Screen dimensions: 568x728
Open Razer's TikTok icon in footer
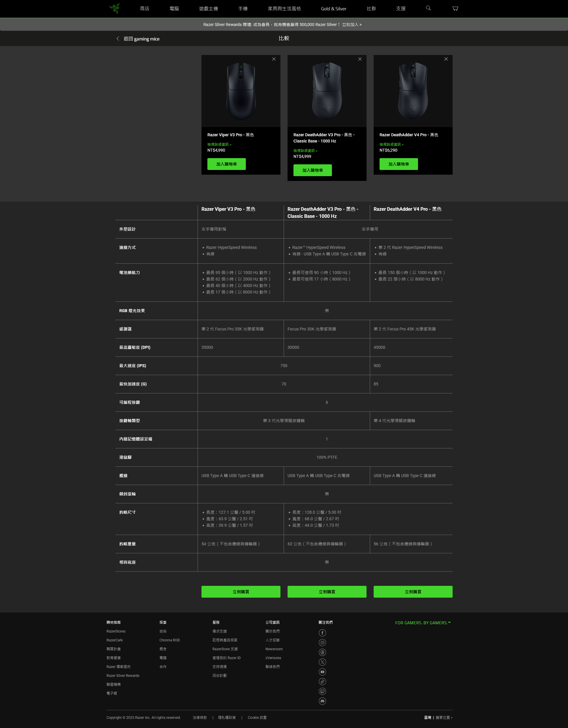(322, 681)
